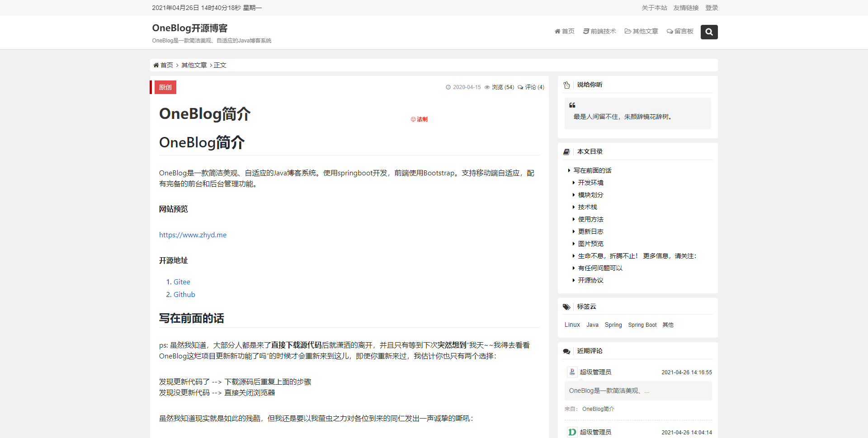This screenshot has width=868, height=438.
Task: Click the 评论 (4) comment count
Action: pos(531,87)
